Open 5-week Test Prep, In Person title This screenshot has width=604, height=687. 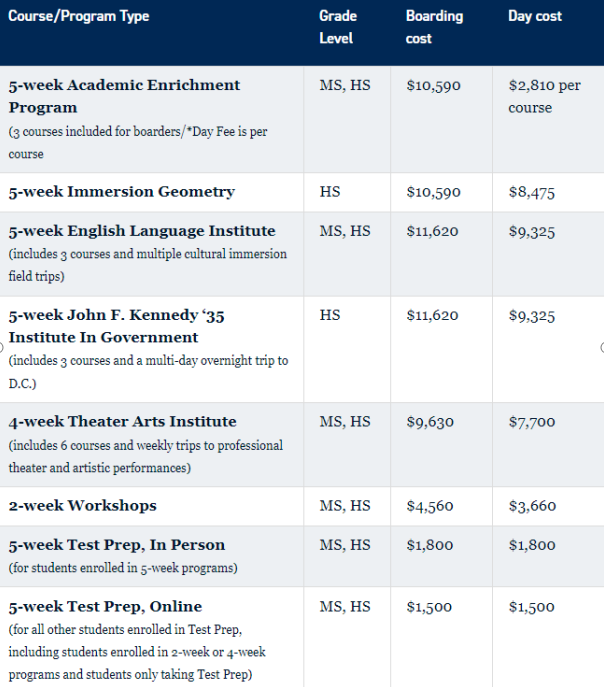tap(116, 544)
